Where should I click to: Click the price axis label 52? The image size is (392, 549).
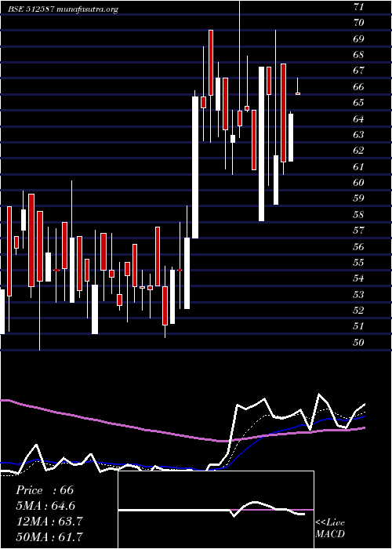pyautogui.click(x=359, y=311)
